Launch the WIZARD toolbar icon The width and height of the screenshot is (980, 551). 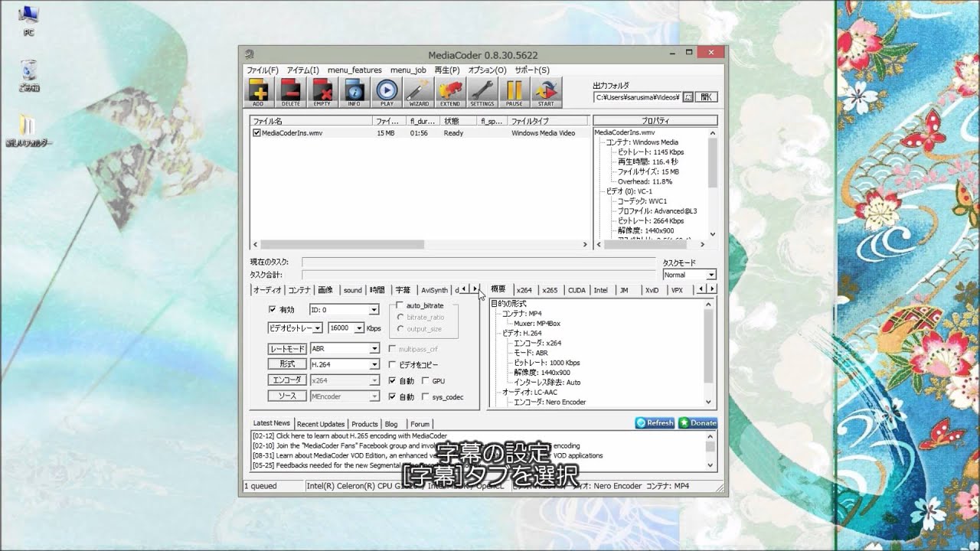click(x=418, y=93)
